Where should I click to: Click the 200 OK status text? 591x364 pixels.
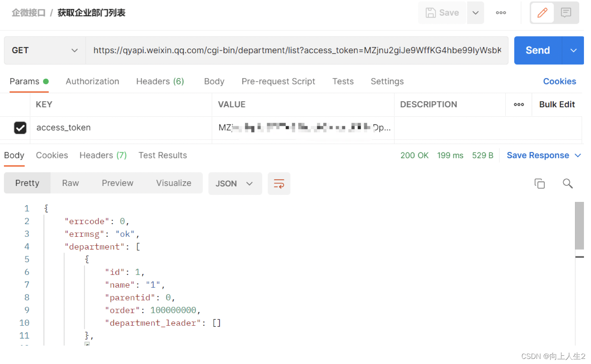414,155
